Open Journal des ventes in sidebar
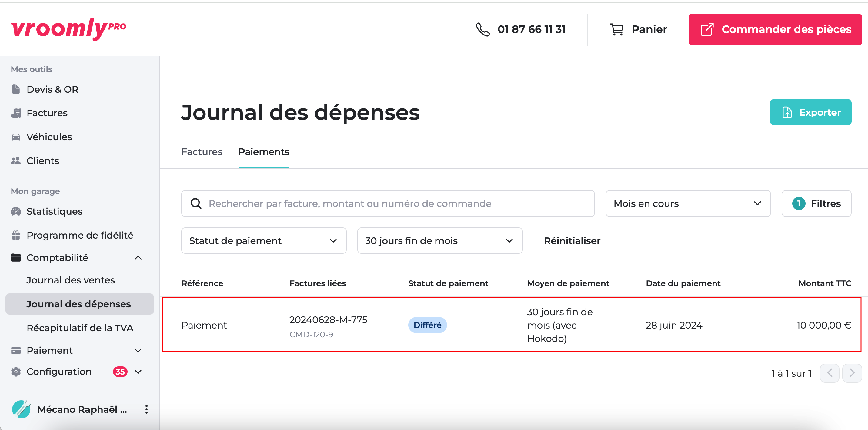The image size is (868, 430). coord(70,280)
